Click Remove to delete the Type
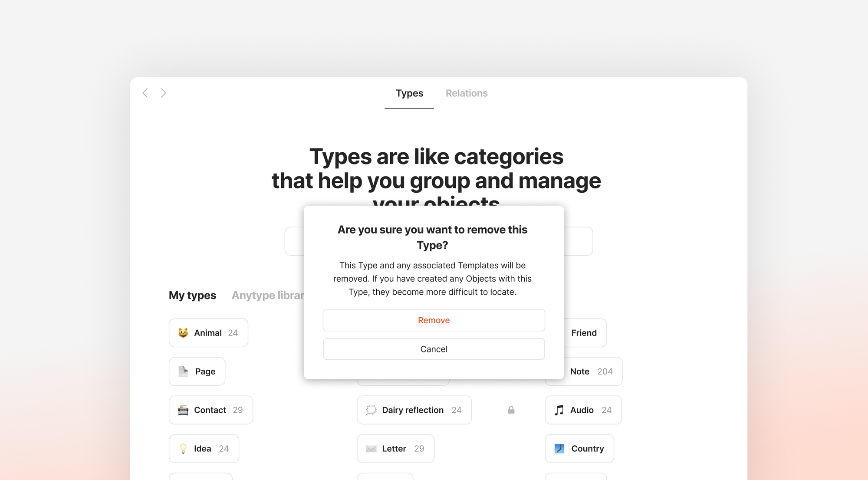This screenshot has width=868, height=480. click(x=434, y=319)
